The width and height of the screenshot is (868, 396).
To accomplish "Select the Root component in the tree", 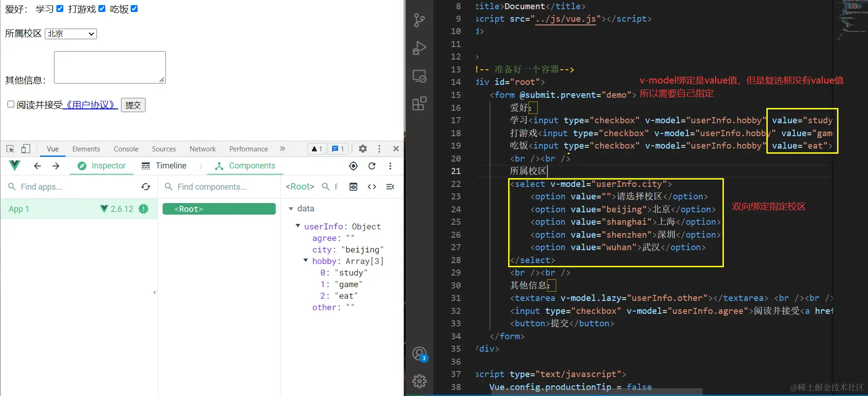I will click(x=219, y=209).
